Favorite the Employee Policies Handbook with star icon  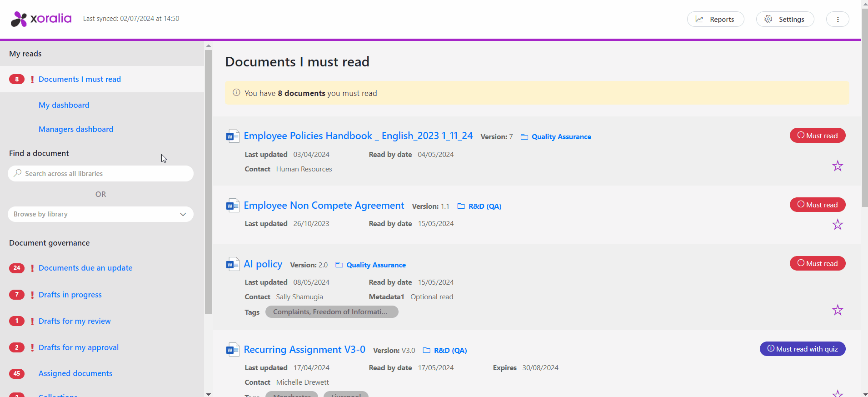838,166
